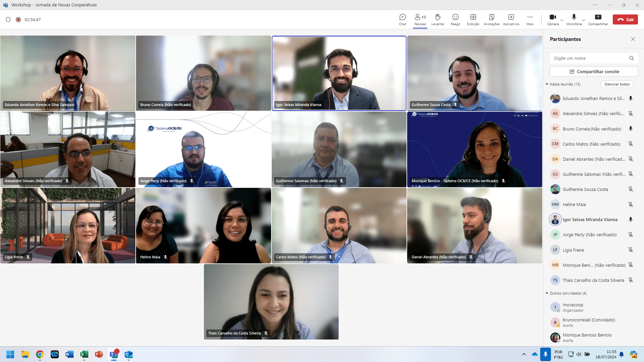Open the Aplicativos apps icon

pos(511,19)
